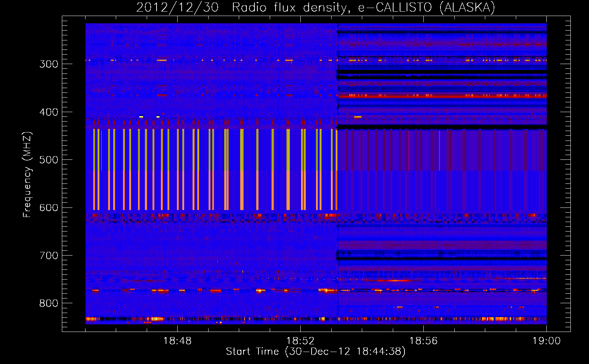Click the 600 frequency tick label
Viewport: 589px width, 364px height.
pos(49,208)
